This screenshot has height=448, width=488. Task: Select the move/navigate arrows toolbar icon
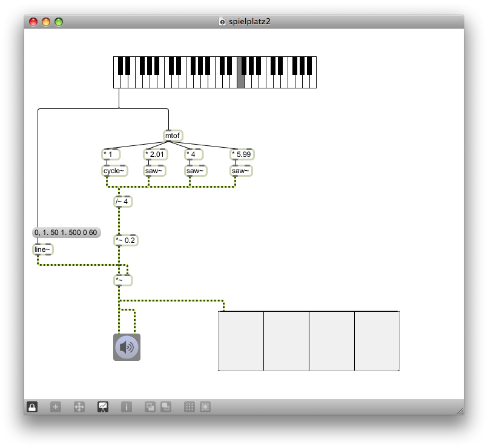[x=79, y=407]
